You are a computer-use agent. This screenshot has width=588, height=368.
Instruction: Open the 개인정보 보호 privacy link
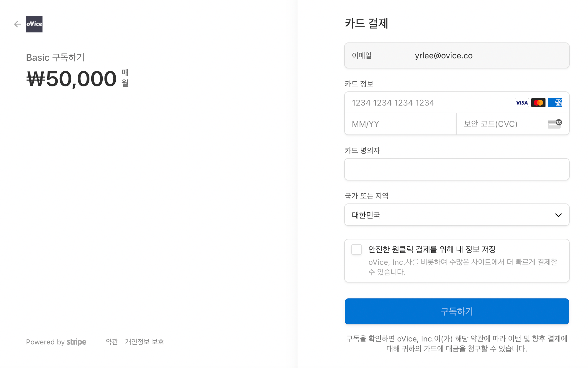tap(144, 342)
